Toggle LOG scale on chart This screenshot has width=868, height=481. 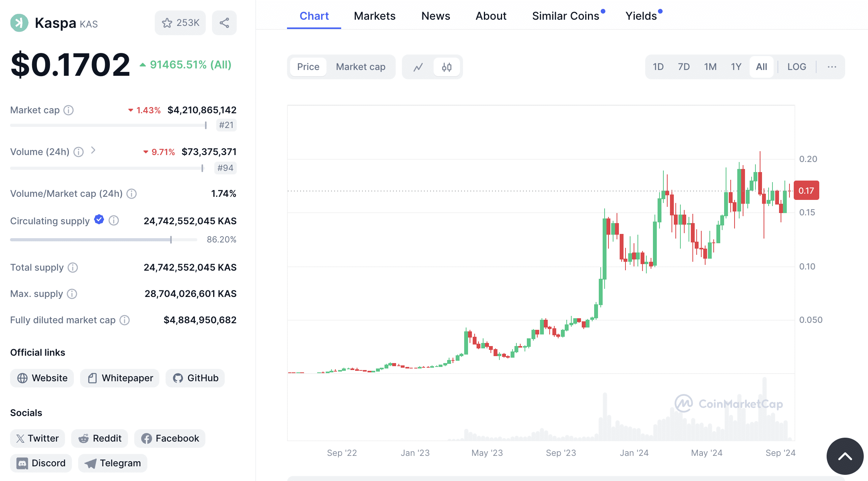797,67
